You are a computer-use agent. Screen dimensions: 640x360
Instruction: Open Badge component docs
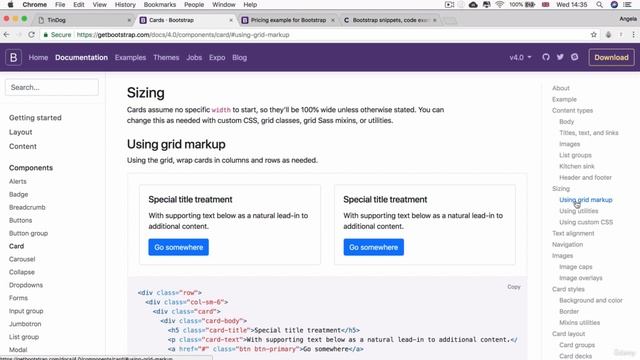pyautogui.click(x=18, y=194)
